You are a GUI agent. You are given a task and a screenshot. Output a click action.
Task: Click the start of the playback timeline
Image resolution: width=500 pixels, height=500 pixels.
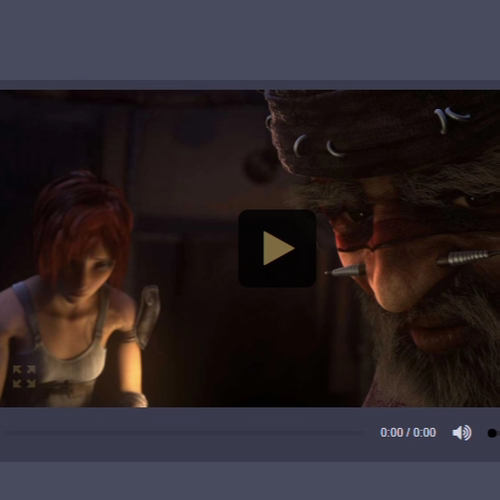[x=5, y=433]
